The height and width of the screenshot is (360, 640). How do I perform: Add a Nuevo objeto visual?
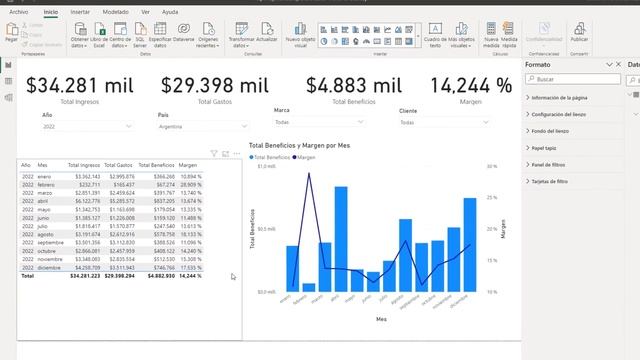(x=300, y=35)
